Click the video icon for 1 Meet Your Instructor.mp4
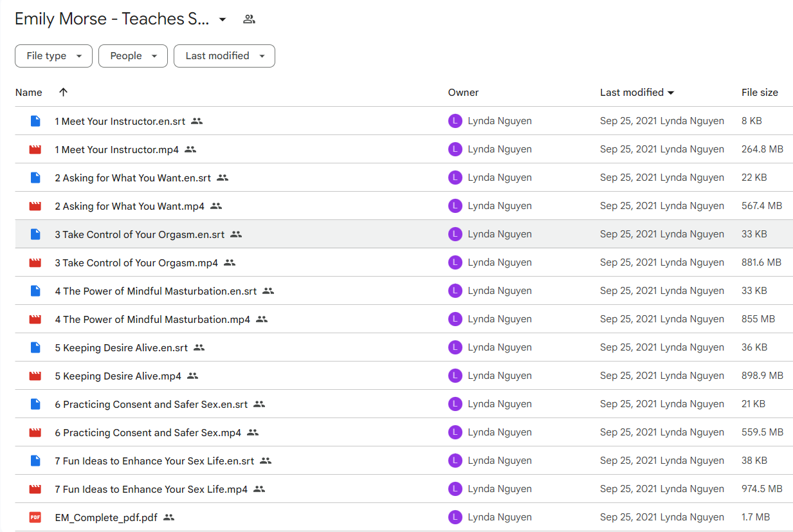 pos(35,149)
